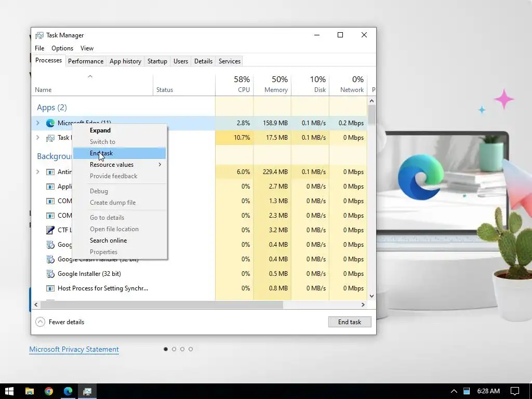The image size is (532, 399).
Task: Click the Task Manager taskbar button
Action: pyautogui.click(x=87, y=391)
